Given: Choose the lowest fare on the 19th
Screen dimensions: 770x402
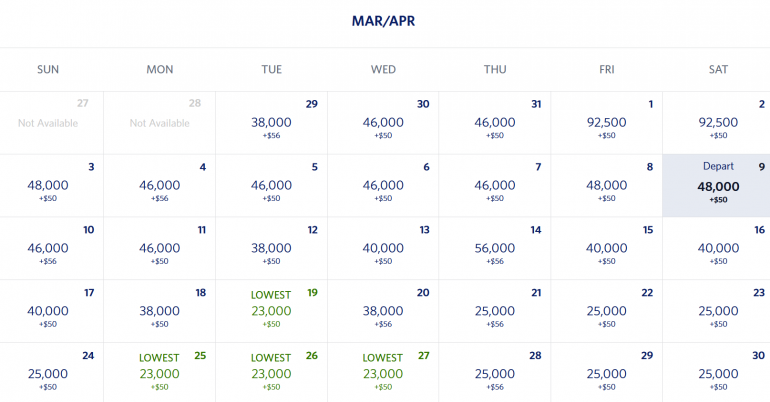Looking at the screenshot, I should (271, 311).
